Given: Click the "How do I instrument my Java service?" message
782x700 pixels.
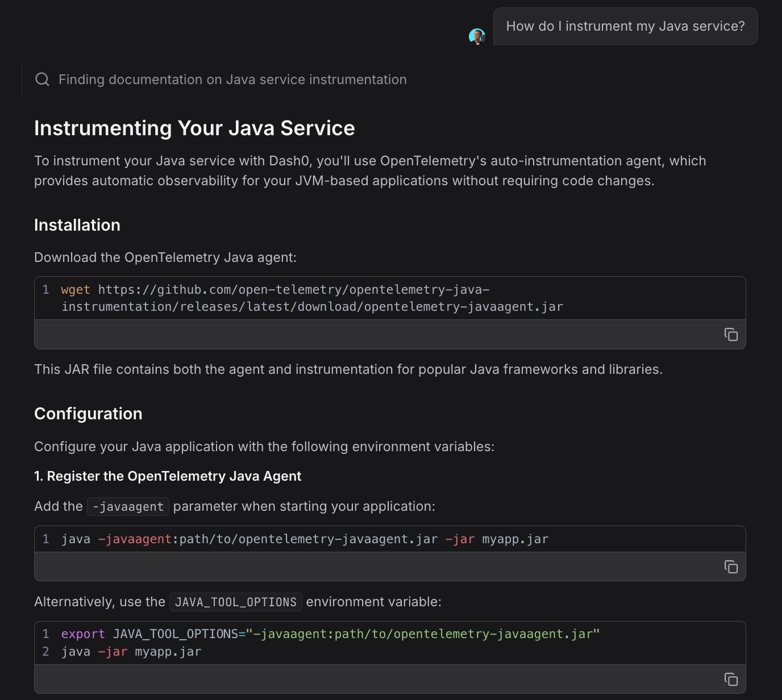Looking at the screenshot, I should pos(625,26).
